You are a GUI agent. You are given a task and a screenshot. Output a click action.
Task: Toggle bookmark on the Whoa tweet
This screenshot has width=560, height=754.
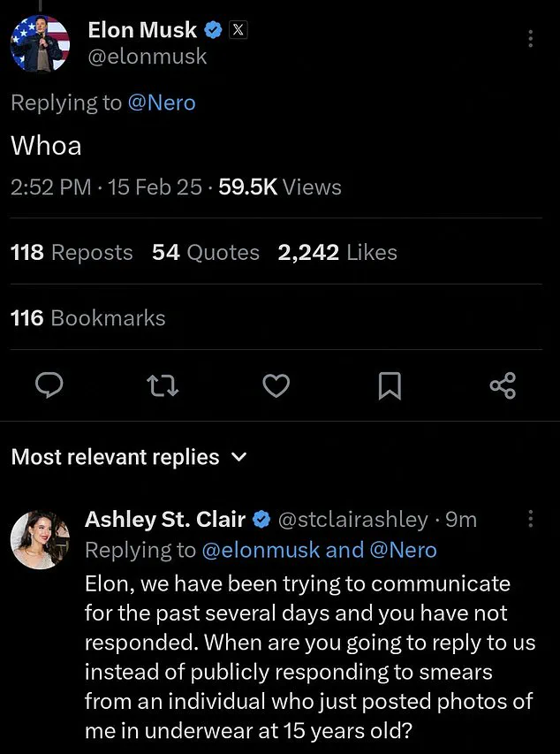[x=390, y=385]
